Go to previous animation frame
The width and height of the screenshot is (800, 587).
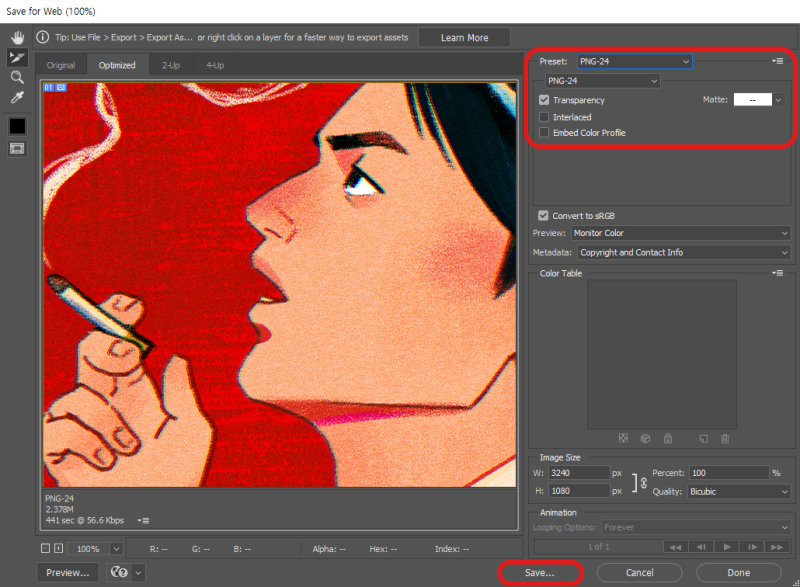tap(701, 547)
